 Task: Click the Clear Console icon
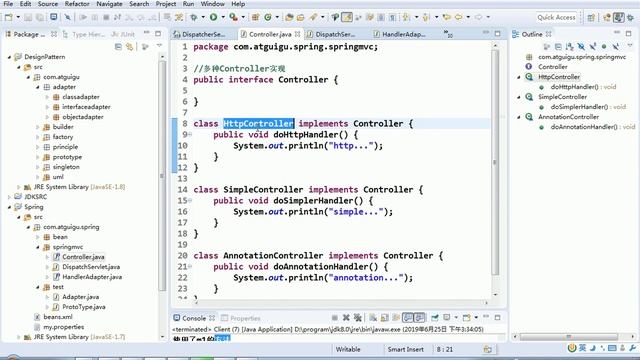pos(373,318)
